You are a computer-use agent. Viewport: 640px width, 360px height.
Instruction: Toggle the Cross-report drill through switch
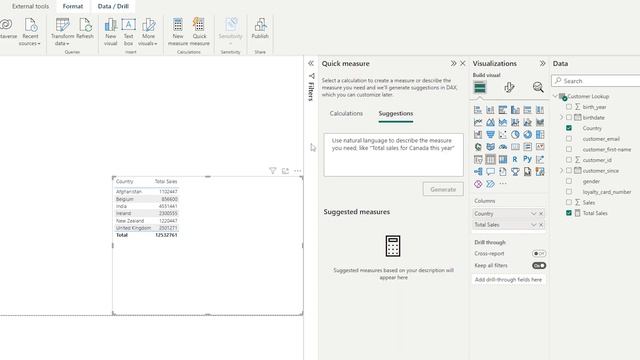[x=539, y=253]
